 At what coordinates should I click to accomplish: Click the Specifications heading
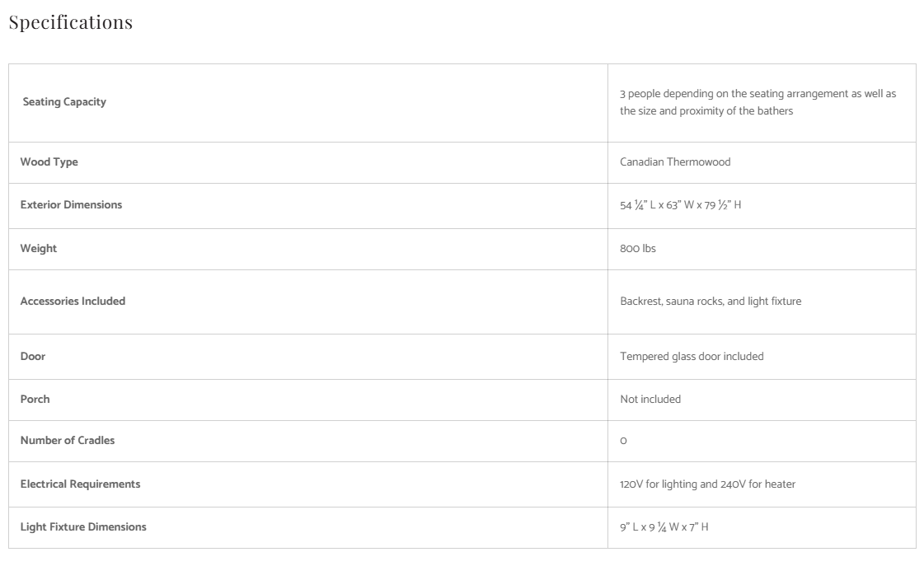tap(70, 22)
